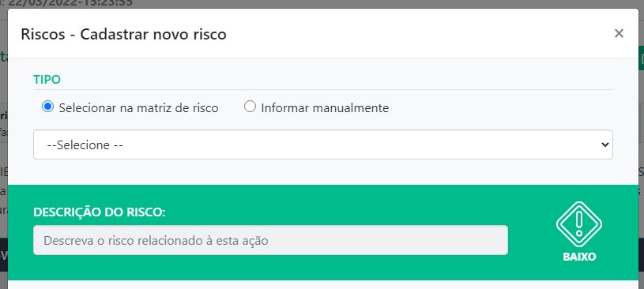The width and height of the screenshot is (644, 289).
Task: Click the exclamation mark inside the diamond
Action: tap(579, 223)
